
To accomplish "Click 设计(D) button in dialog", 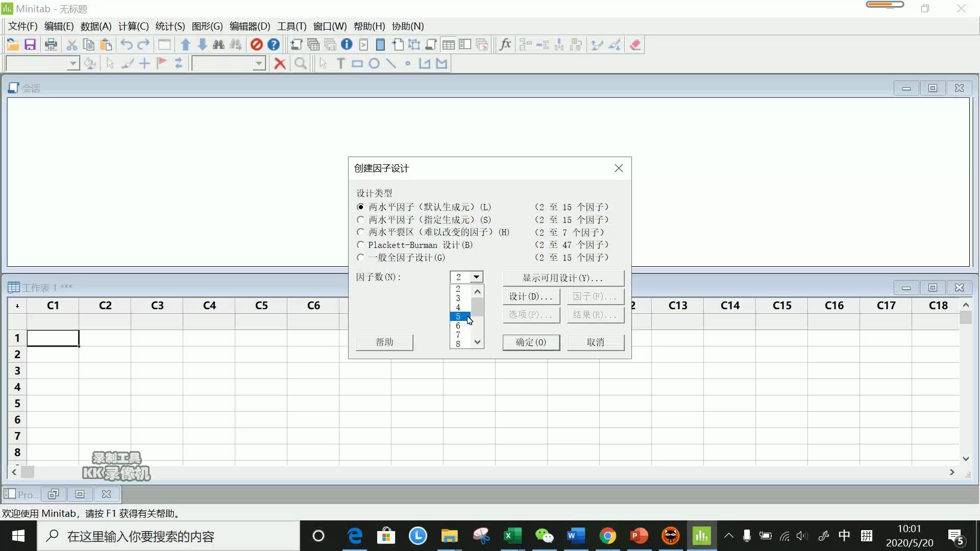I will click(x=531, y=297).
